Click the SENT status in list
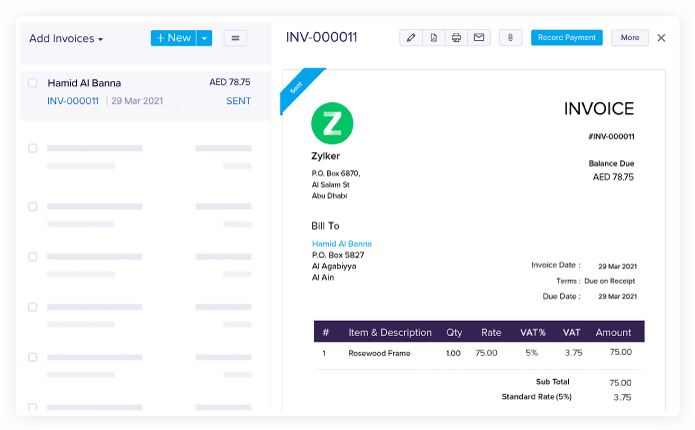Image resolution: width=695 pixels, height=430 pixels. pyautogui.click(x=238, y=101)
